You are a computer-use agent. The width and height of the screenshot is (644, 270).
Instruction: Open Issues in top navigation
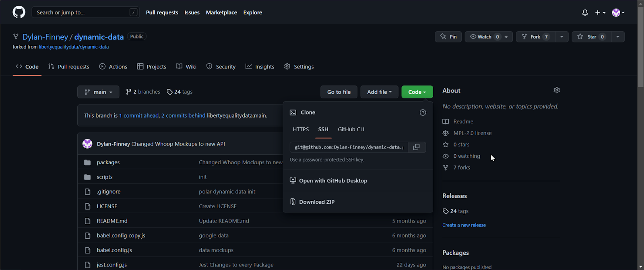click(x=192, y=12)
